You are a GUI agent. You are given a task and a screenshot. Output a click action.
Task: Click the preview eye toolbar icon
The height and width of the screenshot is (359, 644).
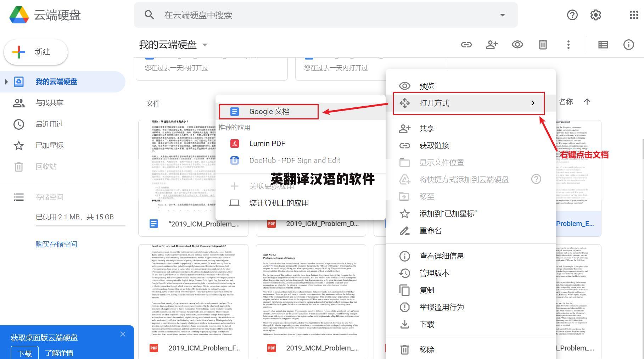(x=517, y=45)
